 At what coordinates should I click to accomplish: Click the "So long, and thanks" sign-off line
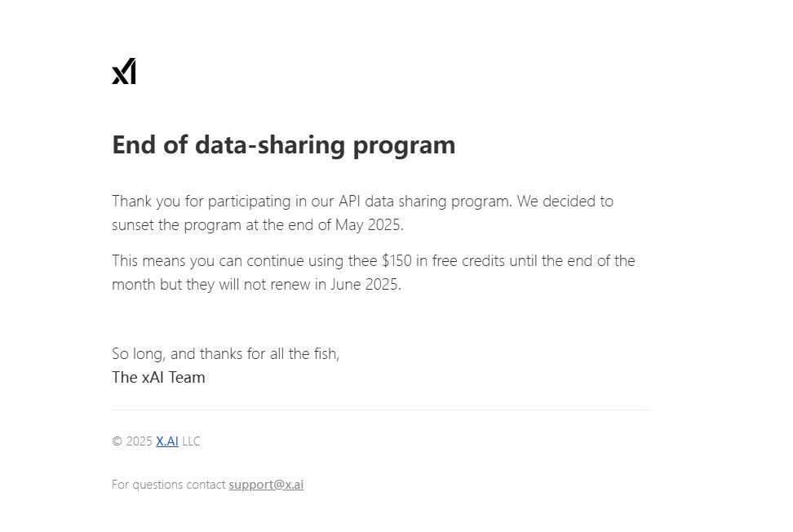point(225,354)
